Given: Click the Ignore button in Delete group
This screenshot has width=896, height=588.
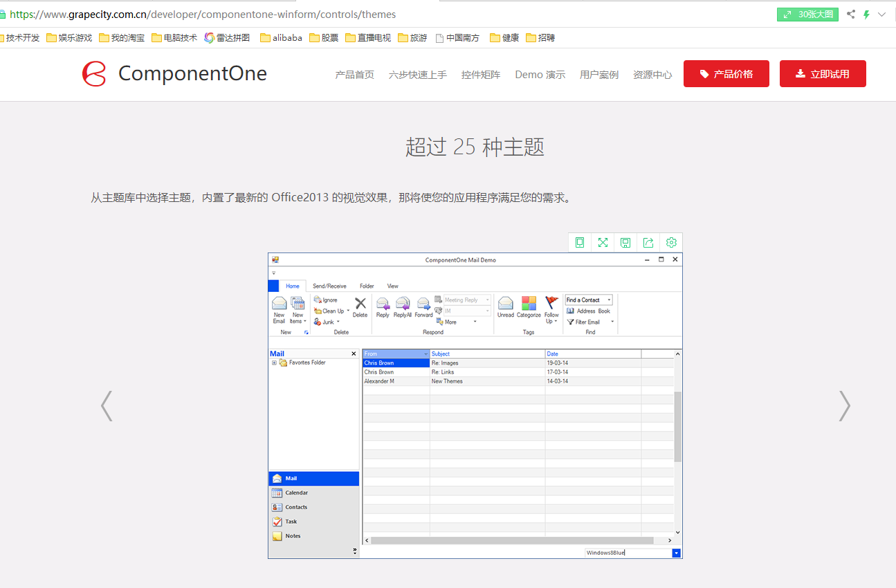Looking at the screenshot, I should (326, 300).
